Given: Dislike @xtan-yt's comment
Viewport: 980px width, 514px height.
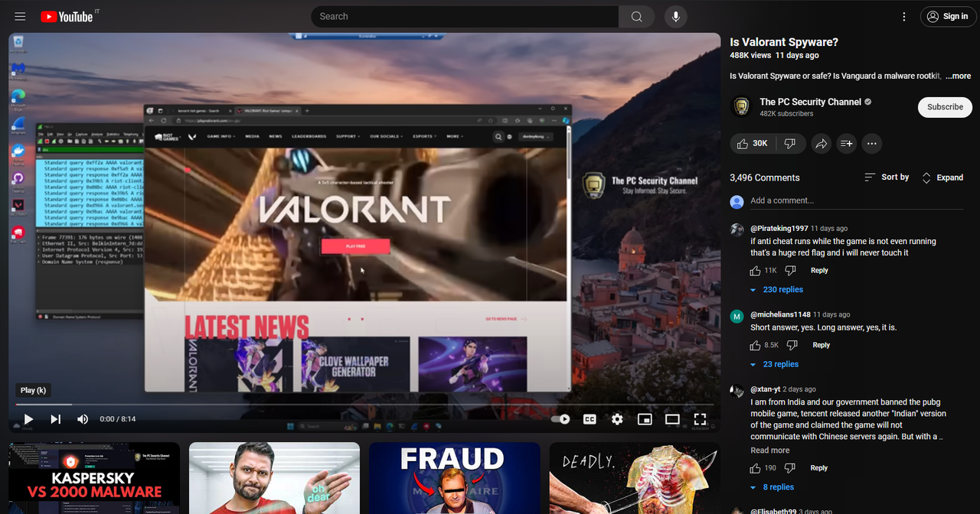Looking at the screenshot, I should pos(790,468).
